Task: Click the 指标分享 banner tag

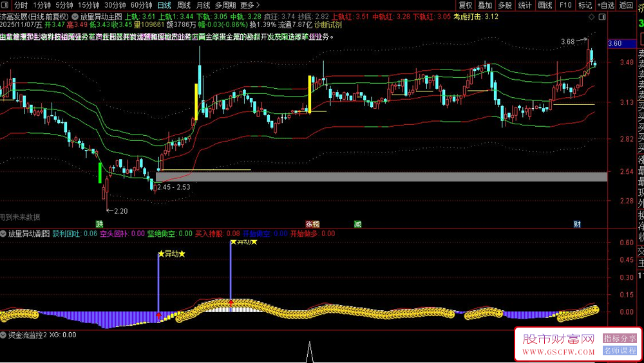Action: tap(620, 338)
